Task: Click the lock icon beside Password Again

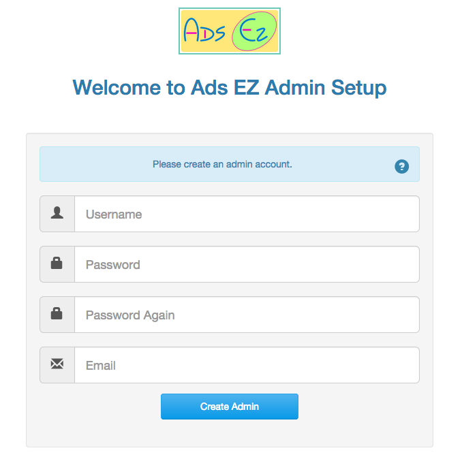Action: (57, 313)
